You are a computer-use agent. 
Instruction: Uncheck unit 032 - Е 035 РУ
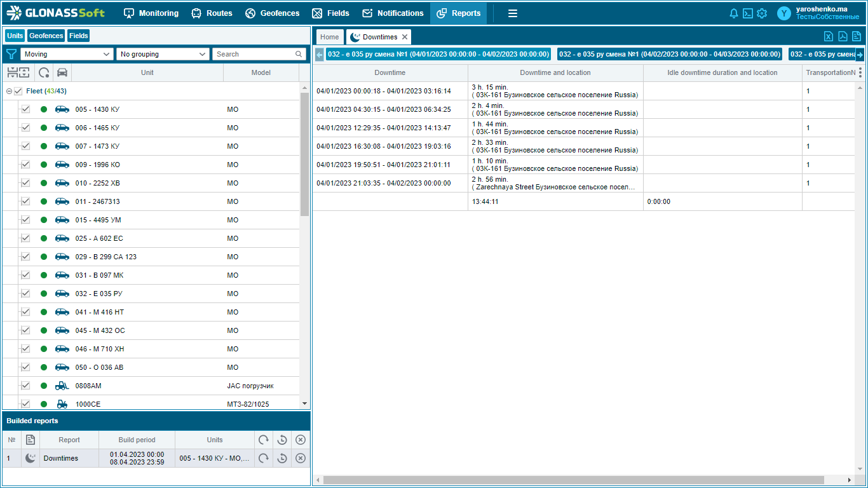point(25,294)
